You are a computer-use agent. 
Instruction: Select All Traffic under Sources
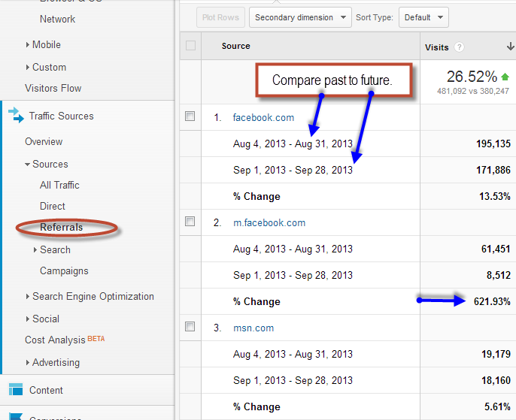point(59,185)
